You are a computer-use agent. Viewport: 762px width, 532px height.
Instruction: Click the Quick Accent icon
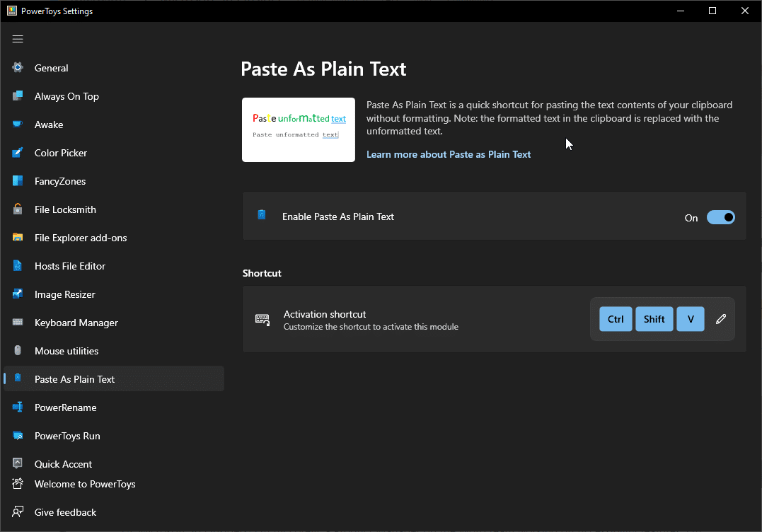point(18,463)
